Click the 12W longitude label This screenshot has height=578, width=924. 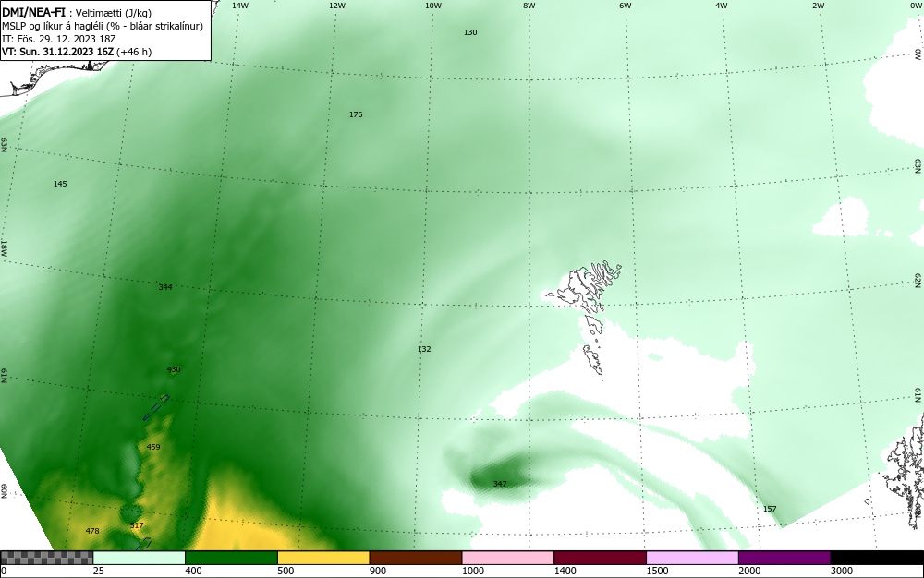click(336, 6)
